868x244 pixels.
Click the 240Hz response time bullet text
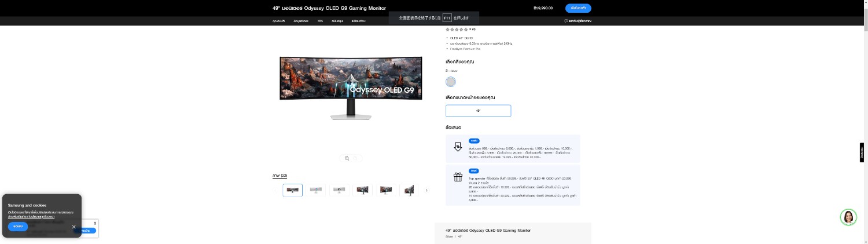(x=481, y=43)
